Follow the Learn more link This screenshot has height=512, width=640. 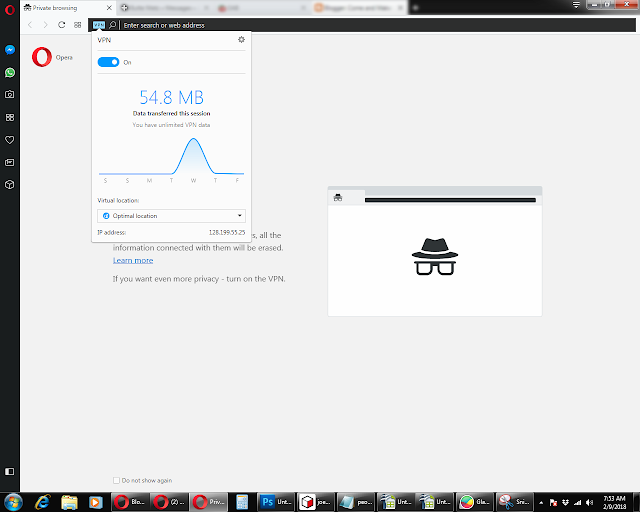point(133,260)
